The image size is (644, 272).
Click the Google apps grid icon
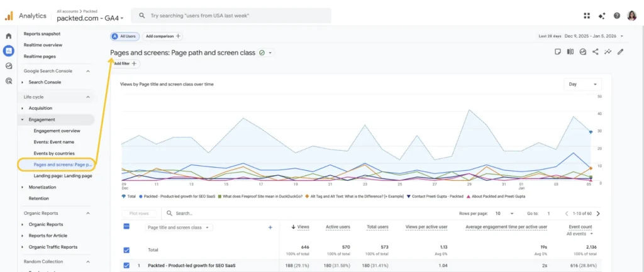(x=587, y=16)
